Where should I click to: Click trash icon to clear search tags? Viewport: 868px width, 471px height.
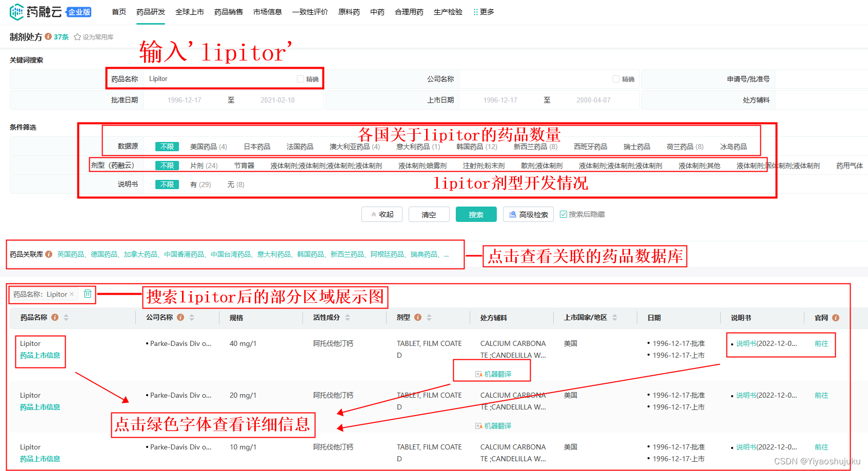[x=88, y=294]
